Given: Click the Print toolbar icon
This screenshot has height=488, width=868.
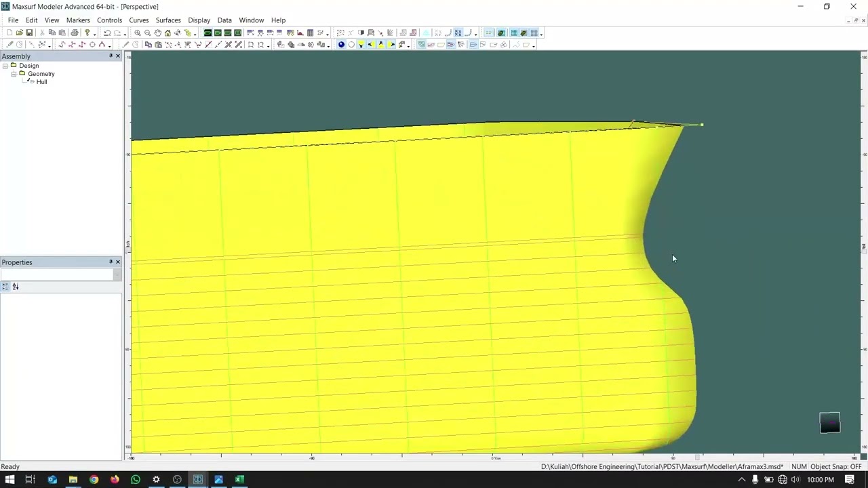Looking at the screenshot, I should tap(75, 33).
